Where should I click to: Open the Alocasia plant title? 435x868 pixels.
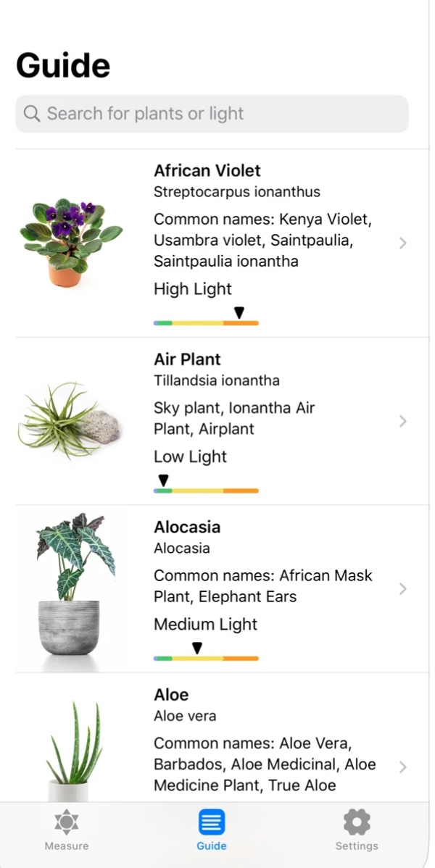[x=187, y=527]
